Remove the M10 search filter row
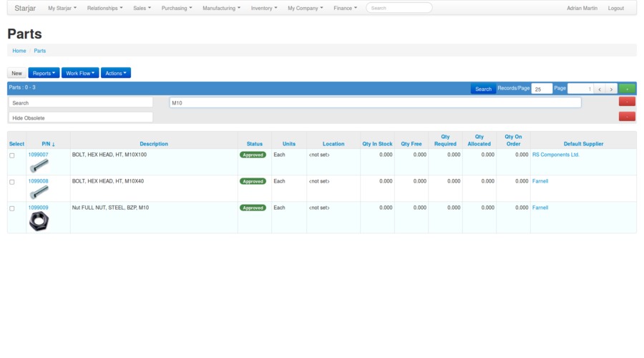The height and width of the screenshot is (358, 644). (627, 102)
